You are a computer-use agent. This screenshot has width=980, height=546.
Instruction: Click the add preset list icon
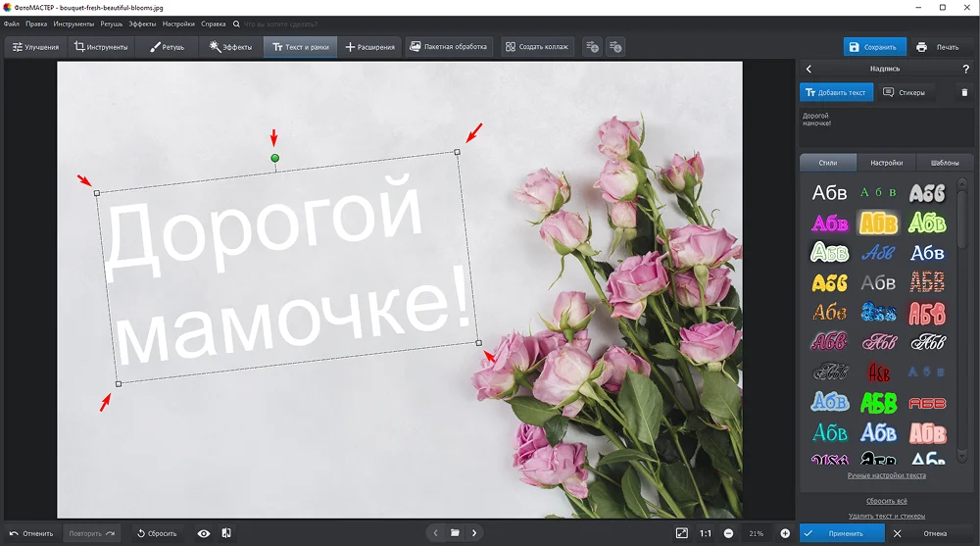click(592, 47)
